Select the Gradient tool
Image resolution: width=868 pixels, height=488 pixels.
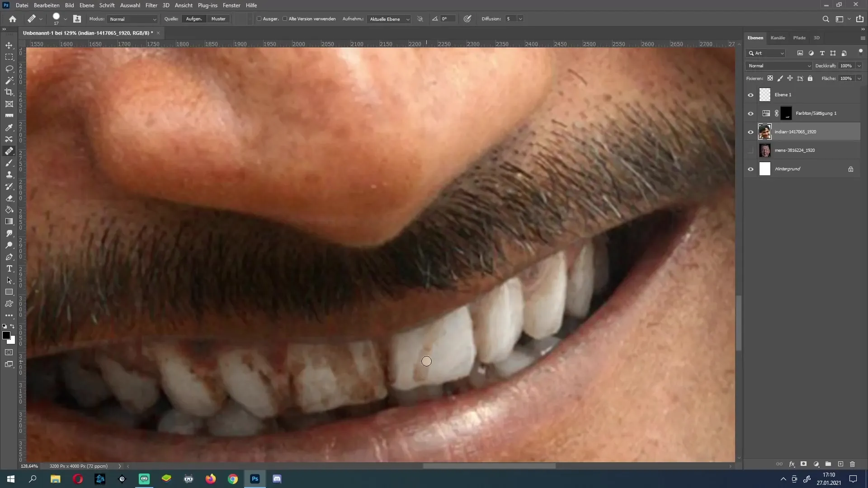9,222
